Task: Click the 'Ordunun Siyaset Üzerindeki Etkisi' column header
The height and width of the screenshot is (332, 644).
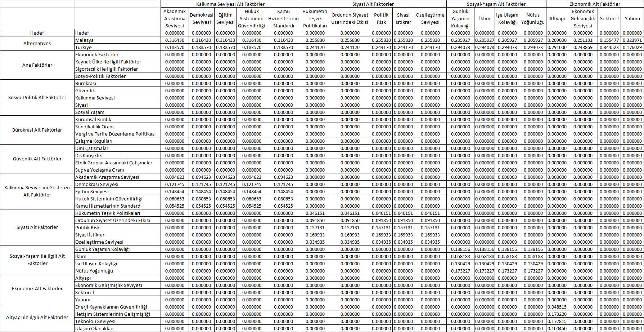Action: pyautogui.click(x=350, y=18)
